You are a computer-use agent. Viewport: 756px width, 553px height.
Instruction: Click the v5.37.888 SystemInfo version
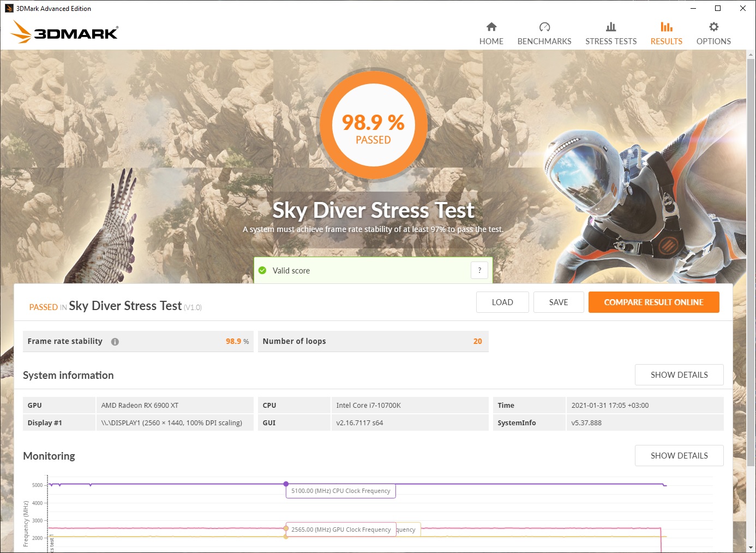(x=586, y=423)
